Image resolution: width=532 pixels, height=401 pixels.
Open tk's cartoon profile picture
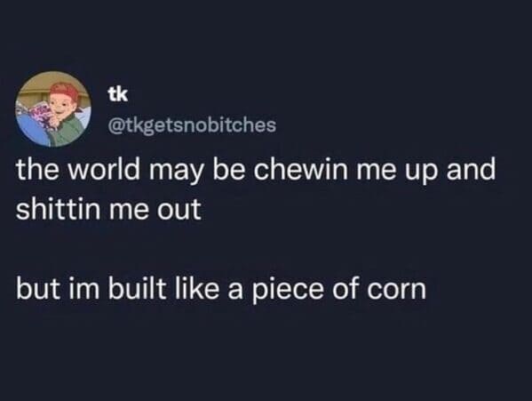click(x=53, y=109)
